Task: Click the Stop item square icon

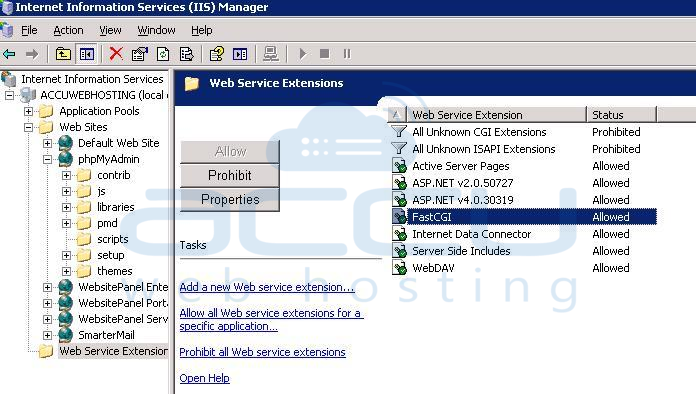Action: 324,54
